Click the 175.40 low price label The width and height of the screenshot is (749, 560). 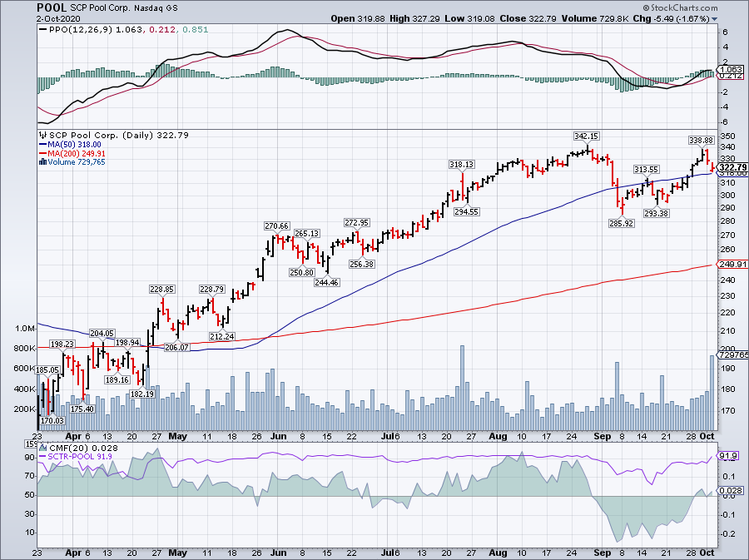click(82, 409)
